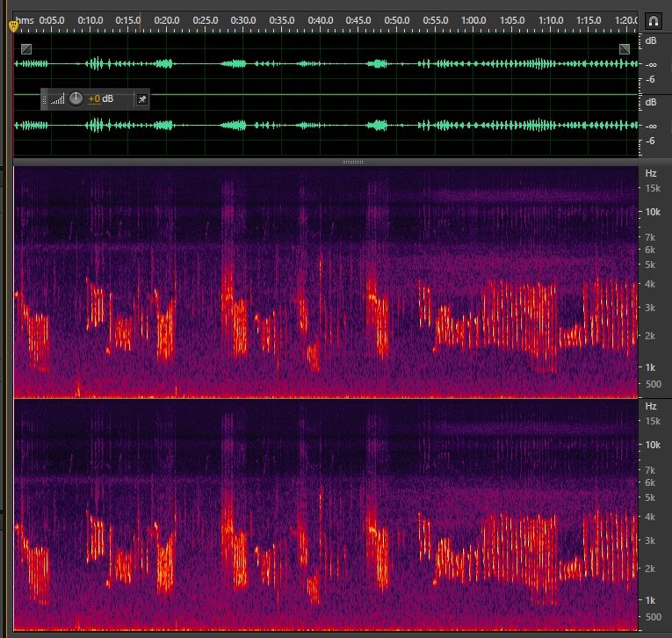Click the volume bars icon in the HUD

coord(57,99)
